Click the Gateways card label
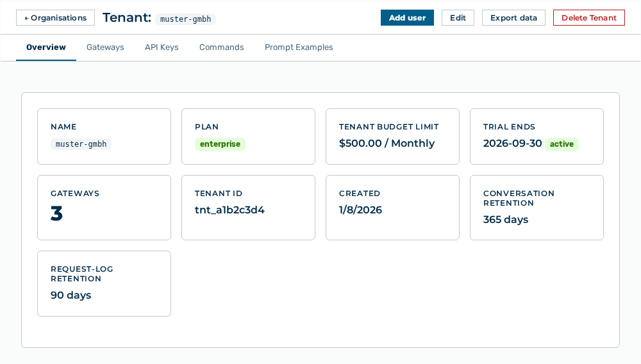 click(75, 194)
